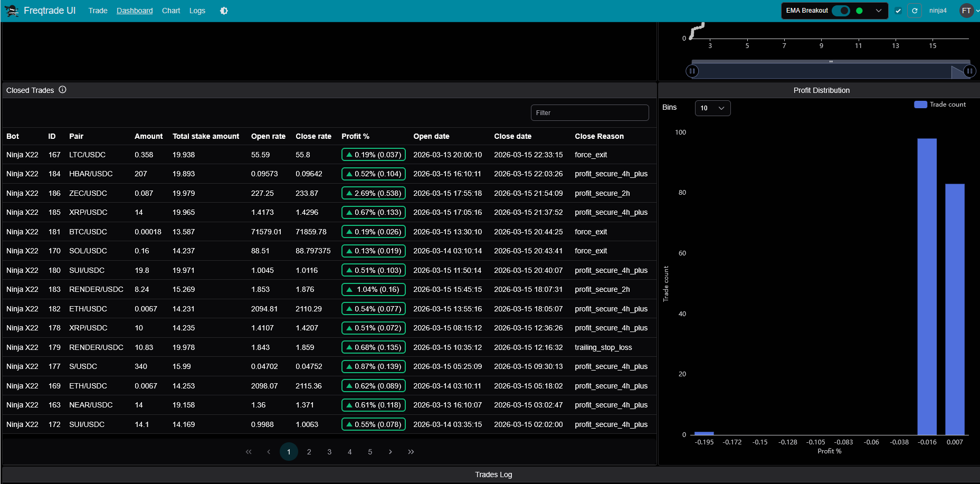Open the FT user avatar menu
Screen dimensions: 980x484
pyautogui.click(x=966, y=11)
